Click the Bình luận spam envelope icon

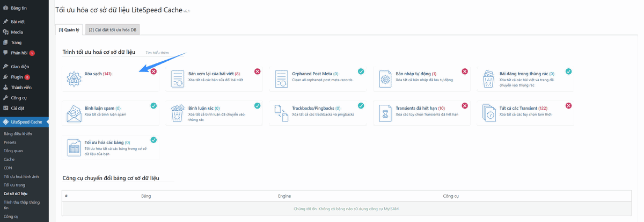tap(74, 114)
